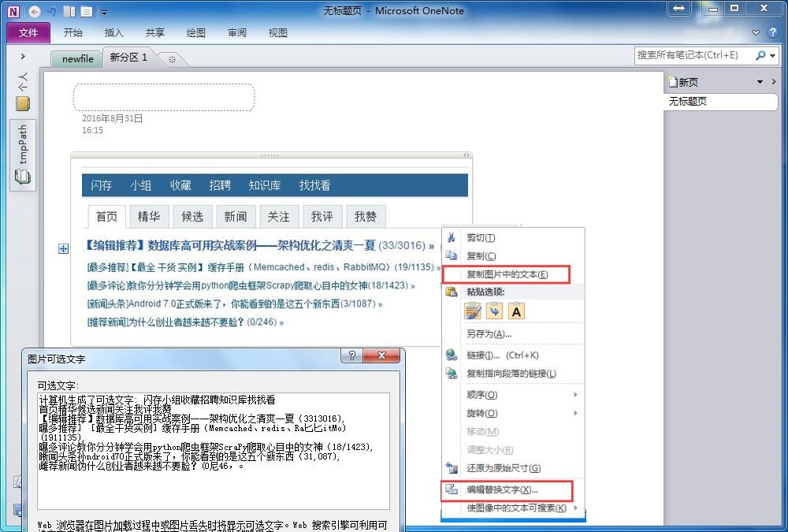Click the note container top drag handle
The image size is (788, 532).
point(270,155)
